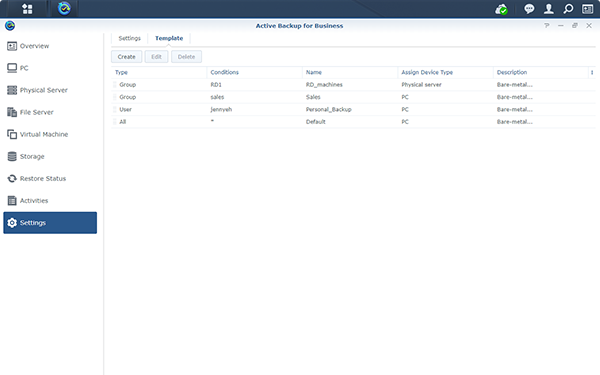Open Restore Status label
Viewport: 600px width, 375px height.
click(x=43, y=179)
